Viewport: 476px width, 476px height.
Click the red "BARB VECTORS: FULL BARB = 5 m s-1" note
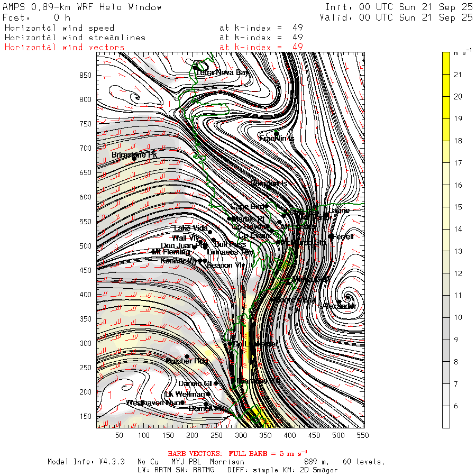coord(237,454)
